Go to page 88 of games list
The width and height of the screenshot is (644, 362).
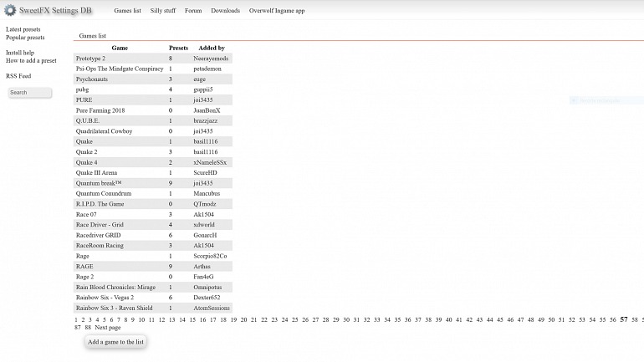point(88,328)
